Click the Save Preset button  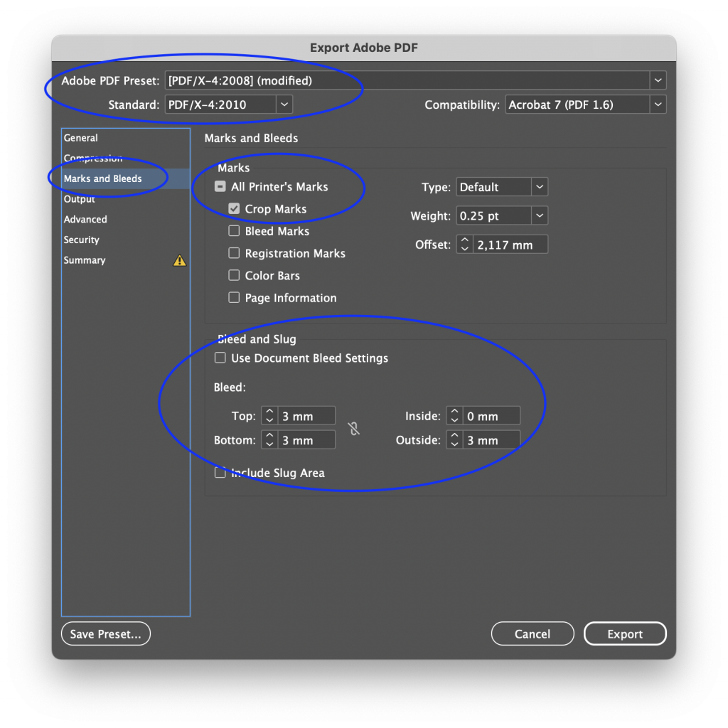(106, 634)
